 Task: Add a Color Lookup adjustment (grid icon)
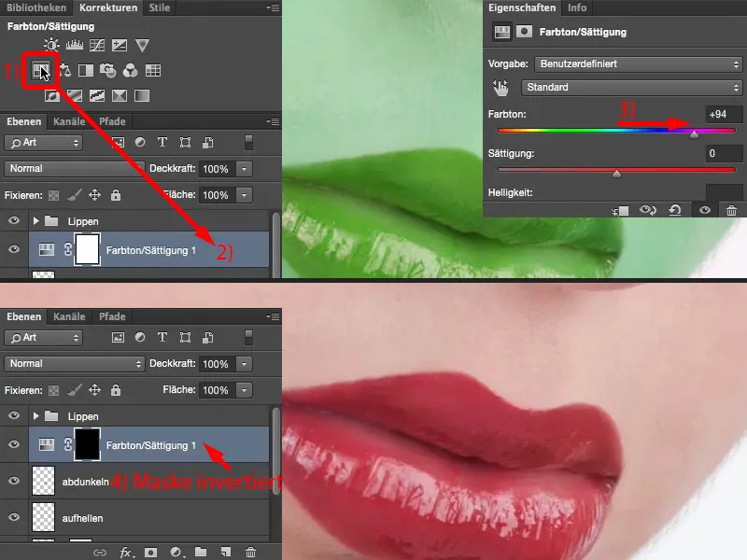point(153,71)
